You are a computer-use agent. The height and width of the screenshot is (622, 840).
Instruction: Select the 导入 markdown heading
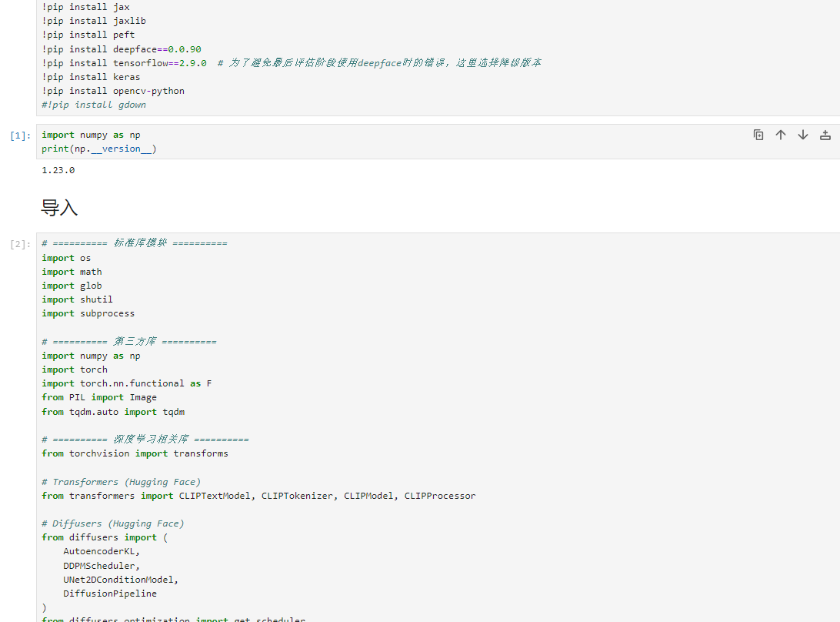[x=59, y=208]
